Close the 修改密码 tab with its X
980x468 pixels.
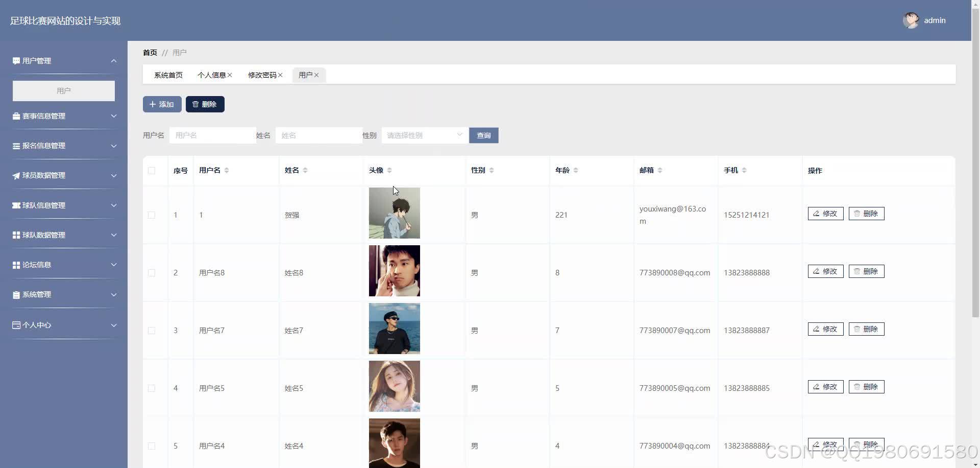(x=280, y=75)
